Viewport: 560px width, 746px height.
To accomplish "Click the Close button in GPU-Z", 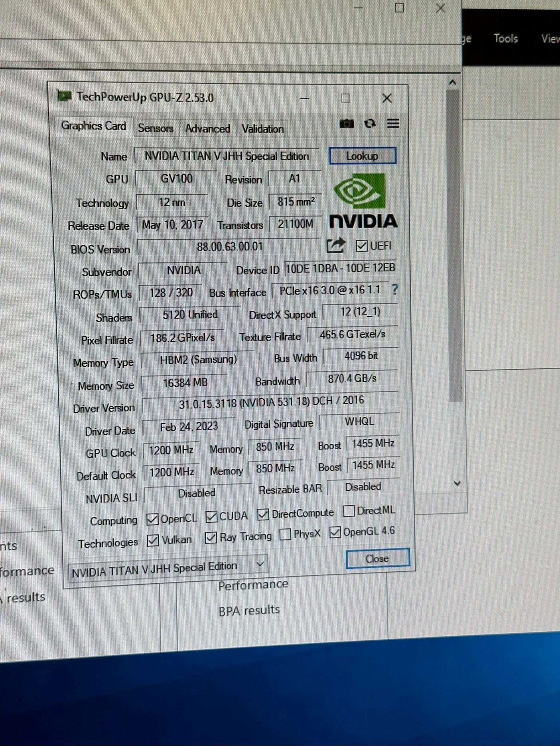I will [377, 559].
